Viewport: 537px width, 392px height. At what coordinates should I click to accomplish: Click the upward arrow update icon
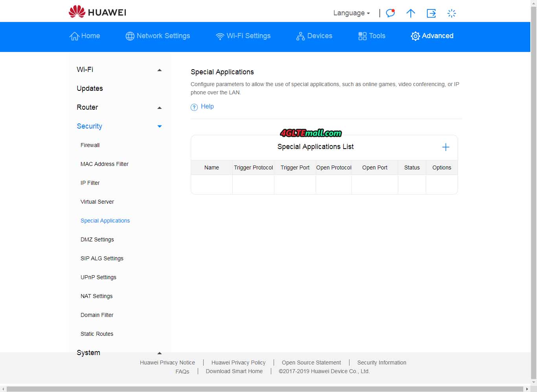coord(410,13)
